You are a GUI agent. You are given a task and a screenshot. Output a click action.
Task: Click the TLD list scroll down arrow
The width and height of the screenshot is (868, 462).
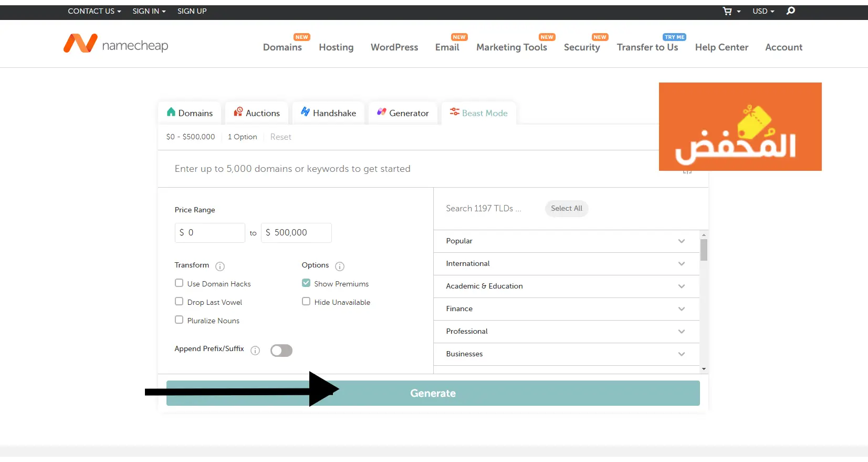(x=704, y=369)
